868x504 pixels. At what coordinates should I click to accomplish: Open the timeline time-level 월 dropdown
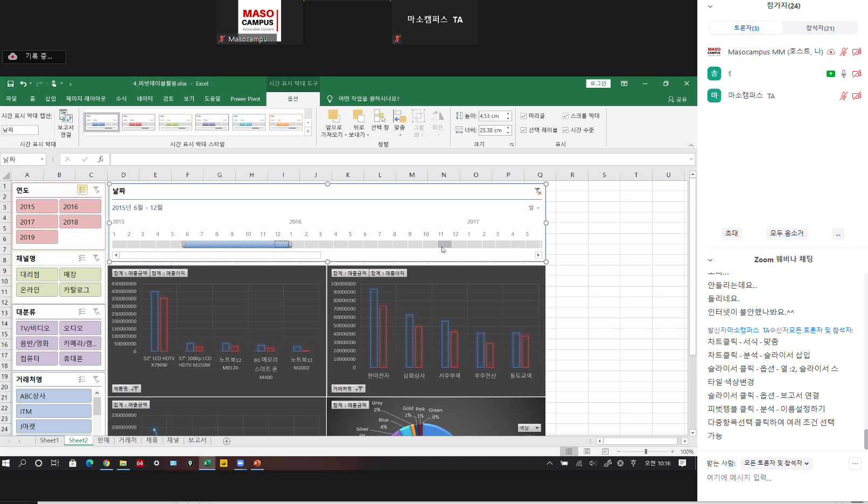[x=534, y=208]
